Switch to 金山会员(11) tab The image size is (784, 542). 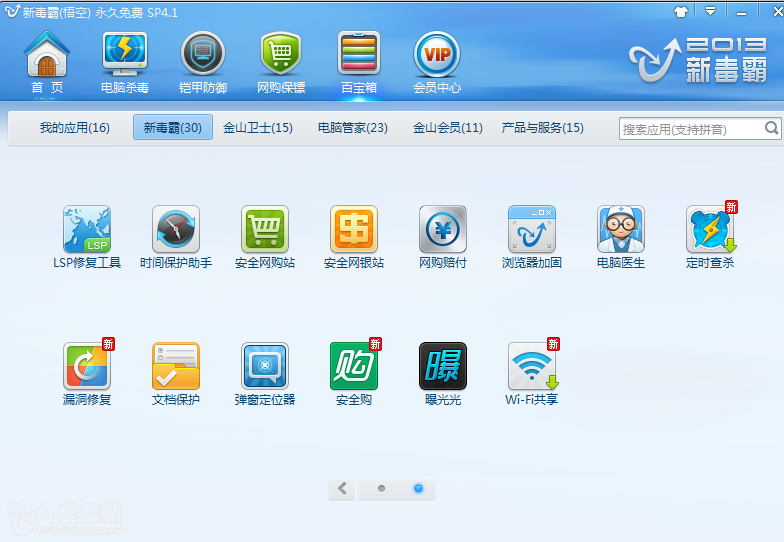(x=448, y=128)
